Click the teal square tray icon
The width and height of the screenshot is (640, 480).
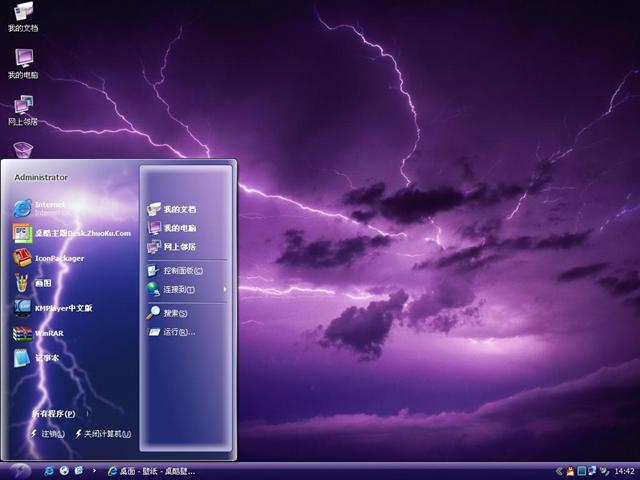pyautogui.click(x=582, y=471)
